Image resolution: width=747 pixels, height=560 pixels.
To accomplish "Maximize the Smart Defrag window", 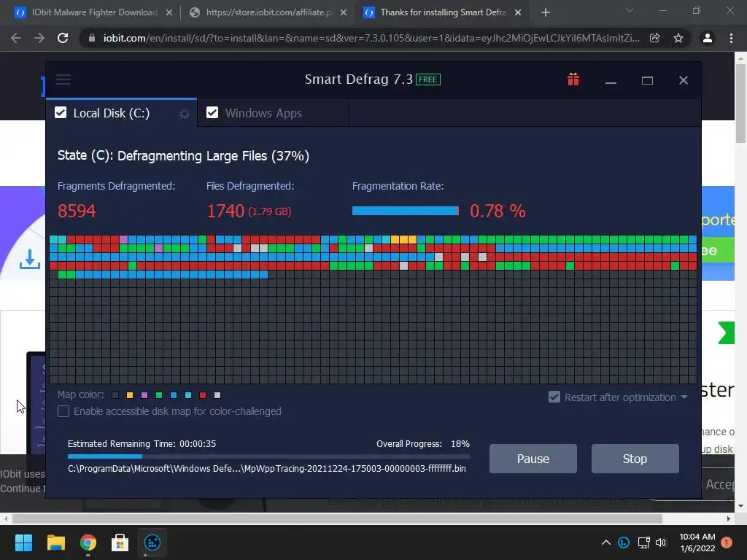I will coord(647,80).
